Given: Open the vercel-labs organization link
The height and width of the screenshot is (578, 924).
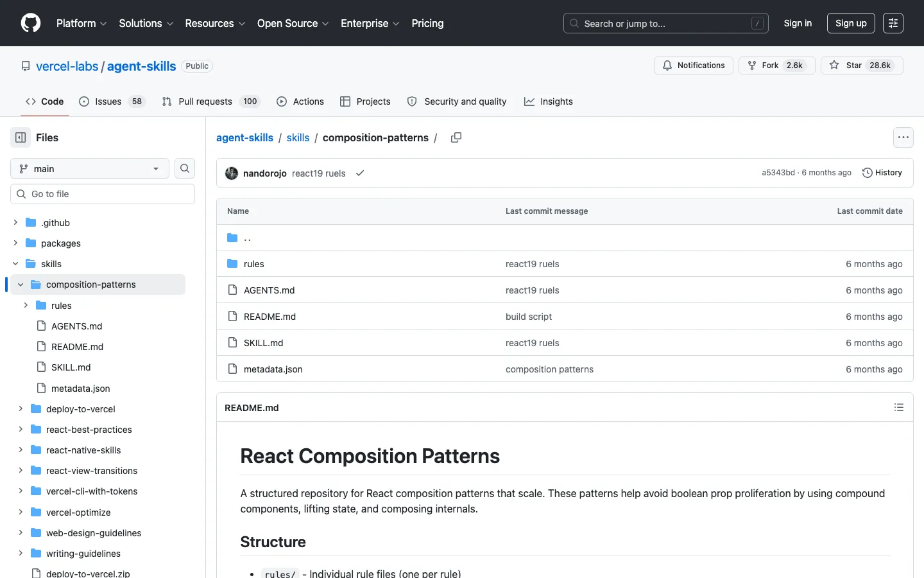Looking at the screenshot, I should point(67,66).
